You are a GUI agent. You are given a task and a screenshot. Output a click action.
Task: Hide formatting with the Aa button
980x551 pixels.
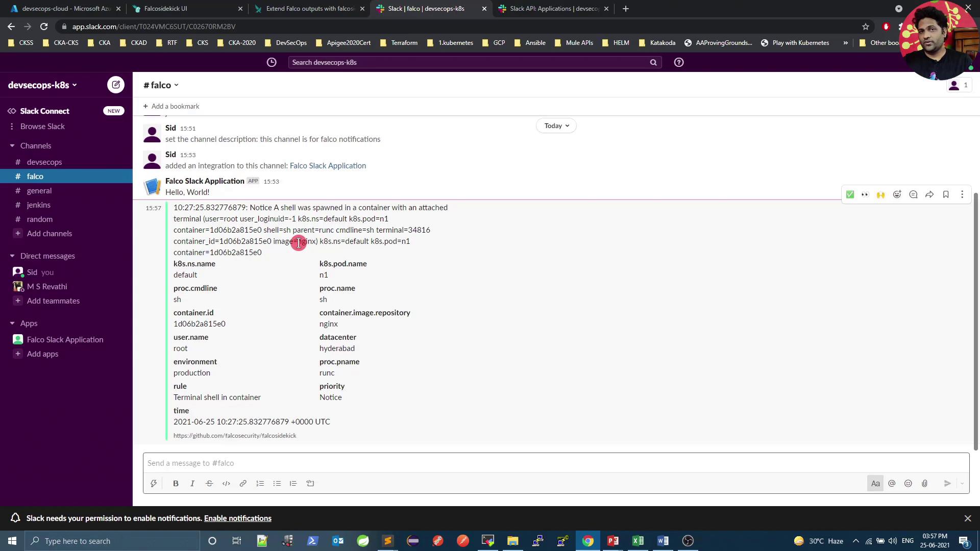[875, 483]
